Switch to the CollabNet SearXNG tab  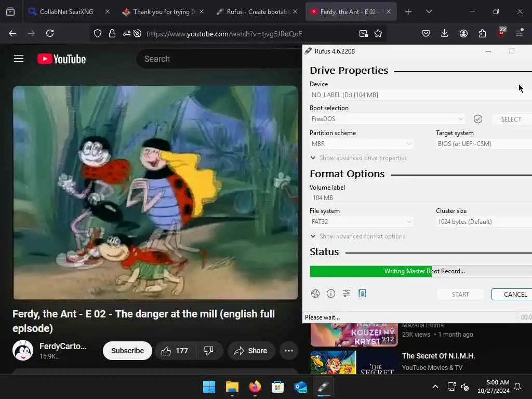(66, 12)
